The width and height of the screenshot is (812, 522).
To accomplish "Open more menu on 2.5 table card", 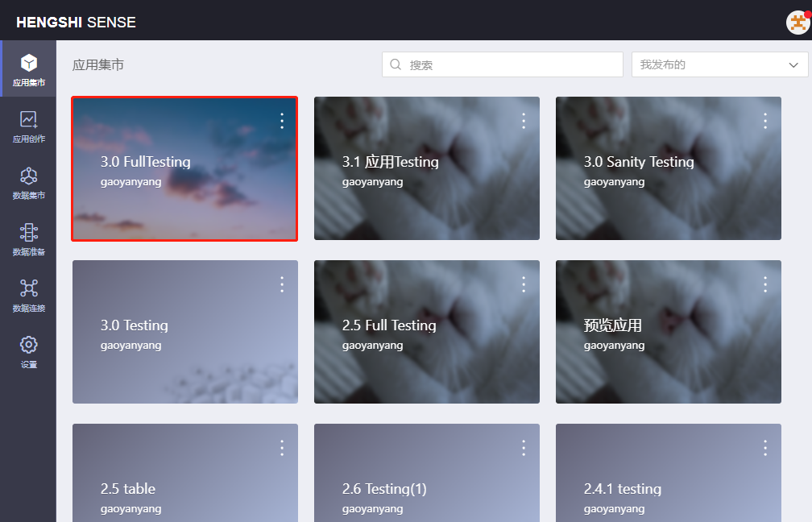I will [282, 448].
